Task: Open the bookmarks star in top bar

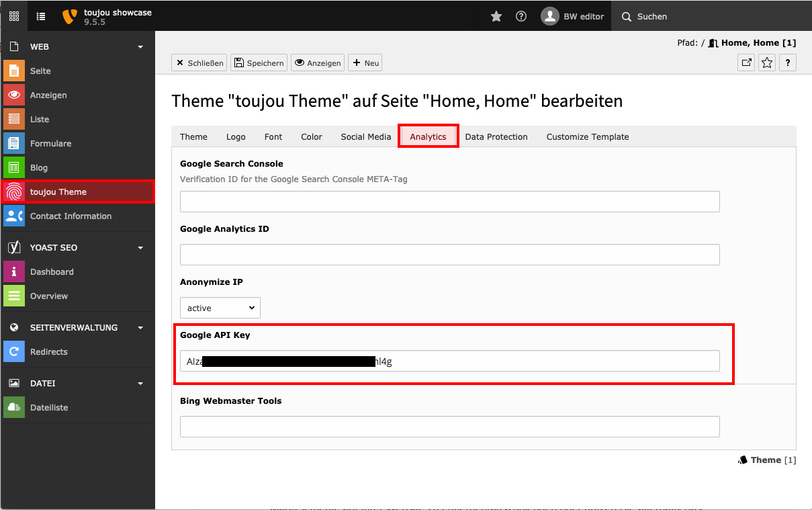Action: 496,17
